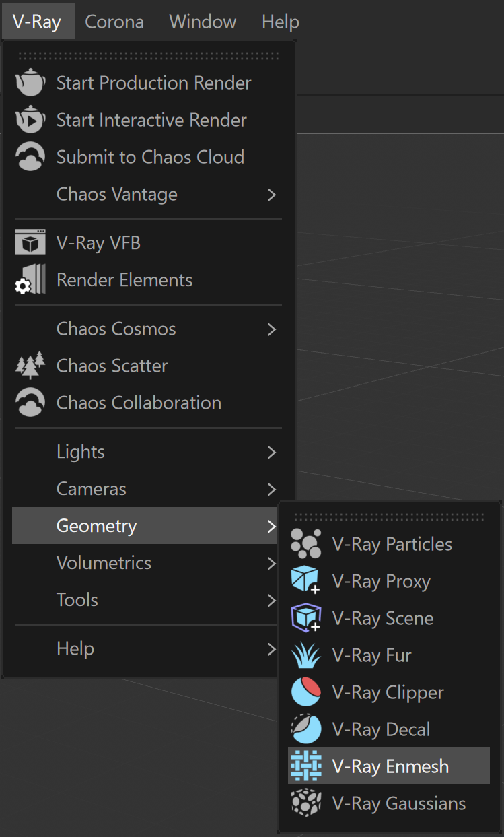Choose Start Interactive Render
Image resolution: width=504 pixels, height=837 pixels.
click(x=147, y=120)
